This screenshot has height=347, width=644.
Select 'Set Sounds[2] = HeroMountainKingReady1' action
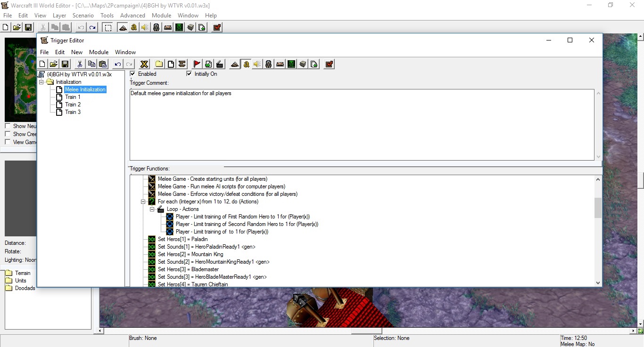click(214, 262)
